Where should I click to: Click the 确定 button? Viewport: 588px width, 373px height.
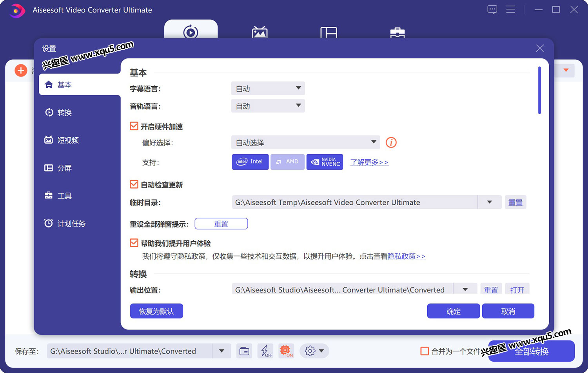pos(454,311)
